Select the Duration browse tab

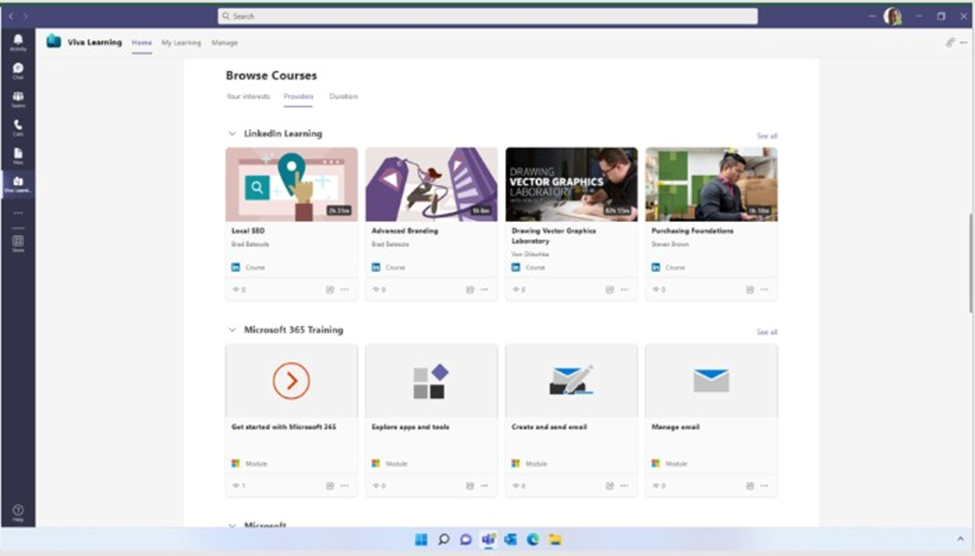point(343,96)
